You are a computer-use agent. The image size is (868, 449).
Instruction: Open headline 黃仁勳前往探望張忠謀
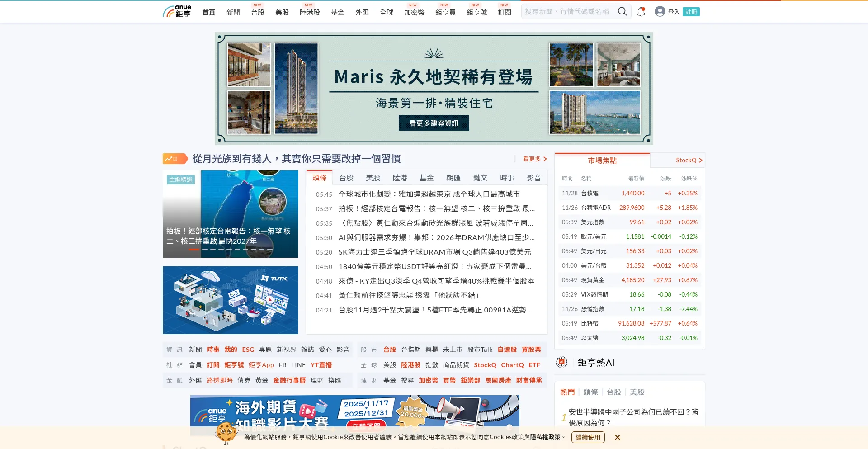tap(409, 295)
